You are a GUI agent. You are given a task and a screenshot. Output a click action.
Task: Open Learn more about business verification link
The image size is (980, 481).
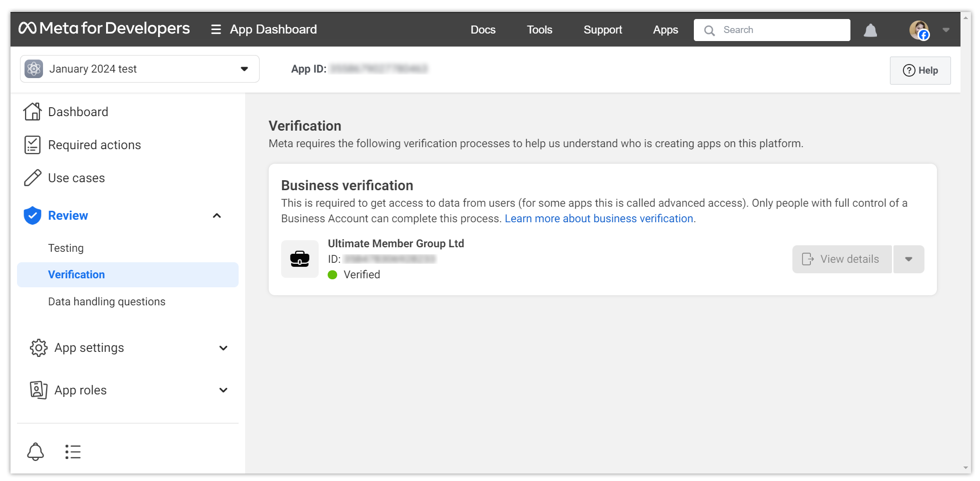(599, 219)
